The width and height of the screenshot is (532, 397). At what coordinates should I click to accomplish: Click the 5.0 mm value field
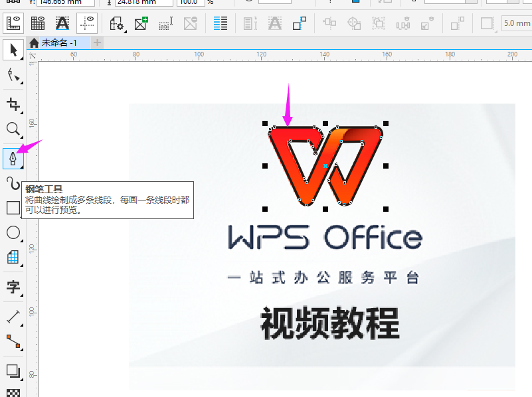tap(517, 23)
